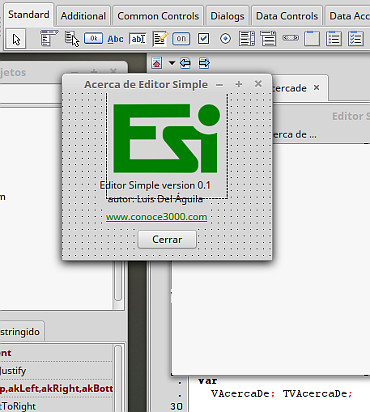The height and width of the screenshot is (412, 370).
Task: Open the Data Access palette tab
Action: click(x=347, y=16)
